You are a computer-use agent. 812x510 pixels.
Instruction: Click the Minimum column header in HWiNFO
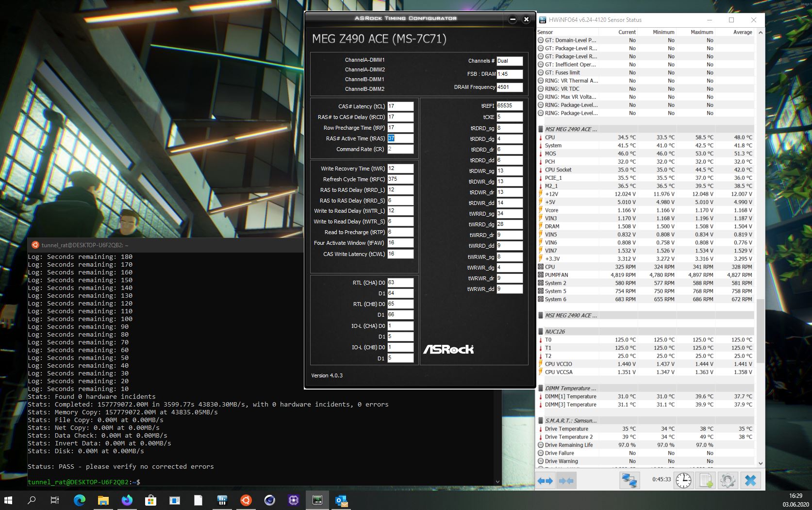[x=657, y=32]
